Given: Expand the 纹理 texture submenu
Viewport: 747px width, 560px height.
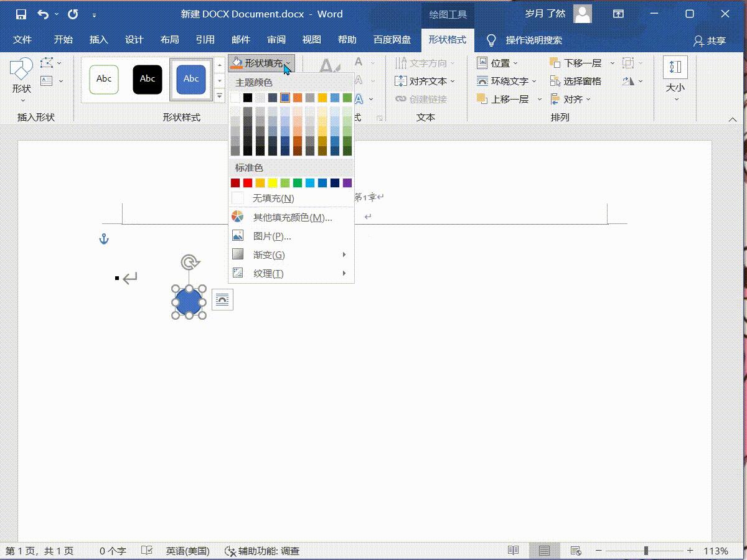Looking at the screenshot, I should tap(269, 273).
